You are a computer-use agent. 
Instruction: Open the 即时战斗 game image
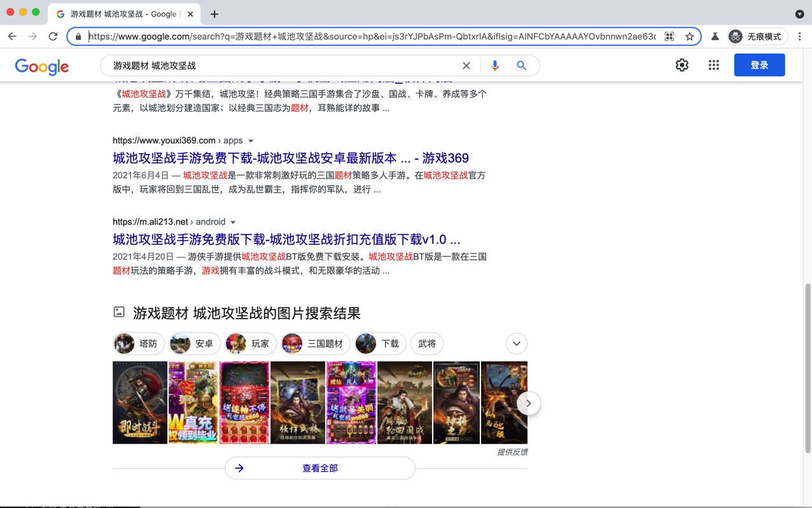140,402
